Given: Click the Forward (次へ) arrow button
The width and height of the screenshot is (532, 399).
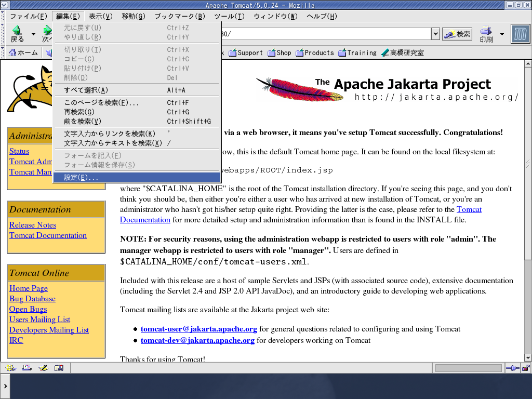Looking at the screenshot, I should (47, 34).
